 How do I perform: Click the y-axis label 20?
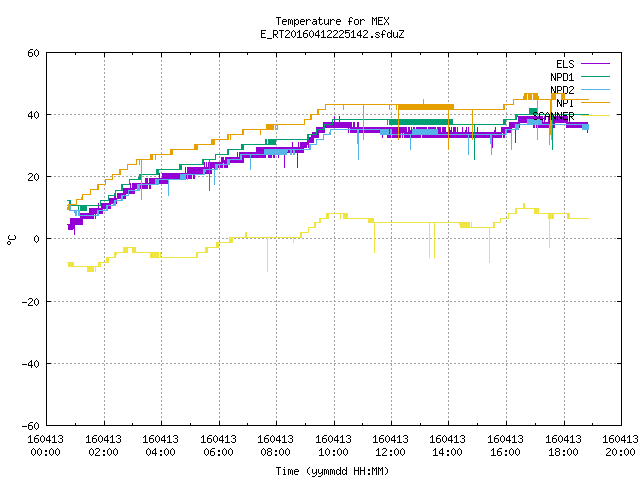click(x=33, y=177)
